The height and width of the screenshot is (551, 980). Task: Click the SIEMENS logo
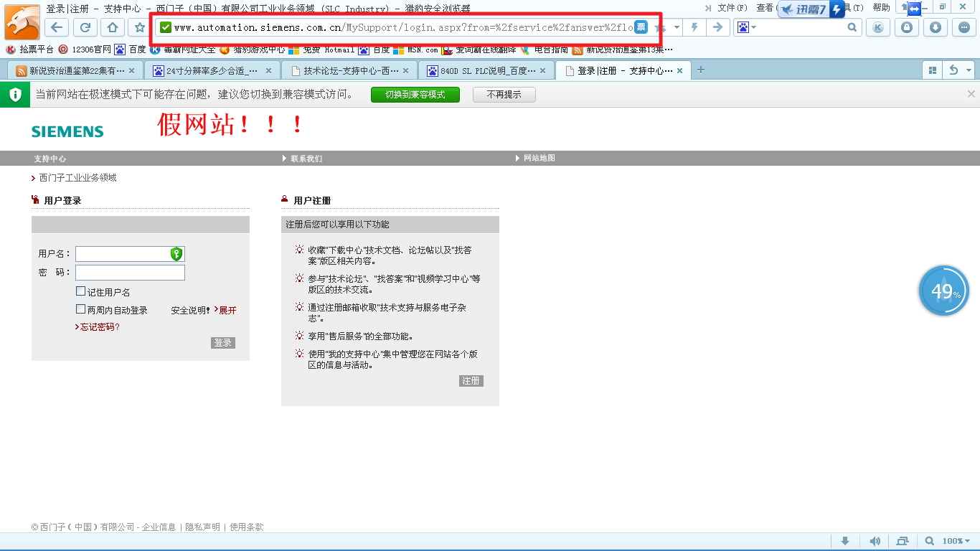pos(67,131)
